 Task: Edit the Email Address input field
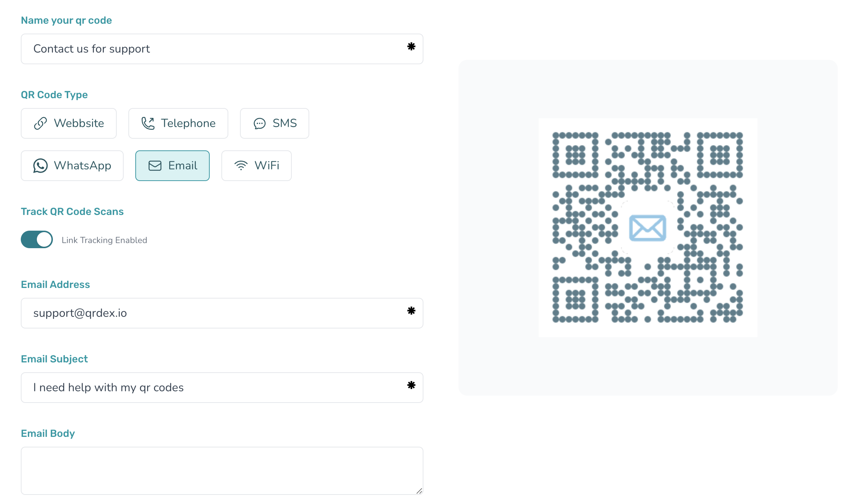222,313
